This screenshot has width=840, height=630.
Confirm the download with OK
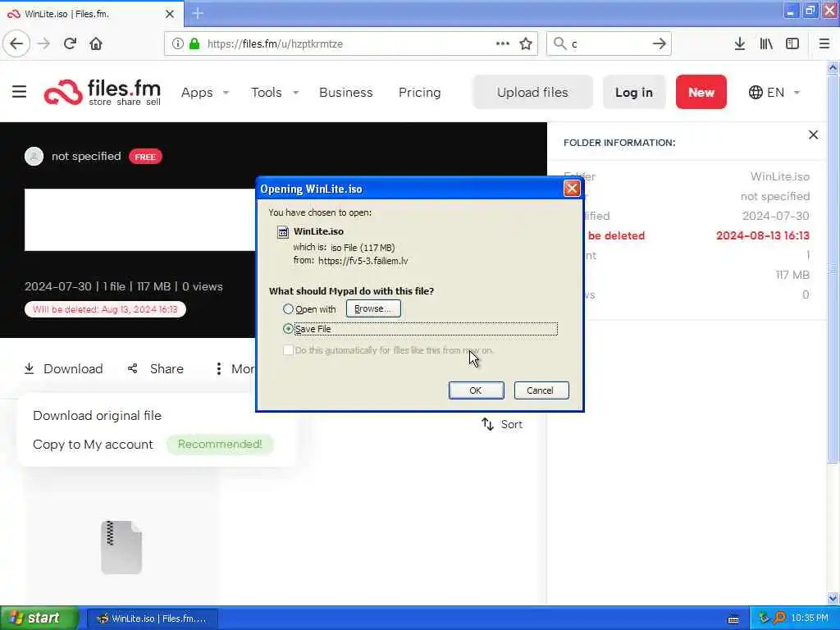(x=476, y=390)
